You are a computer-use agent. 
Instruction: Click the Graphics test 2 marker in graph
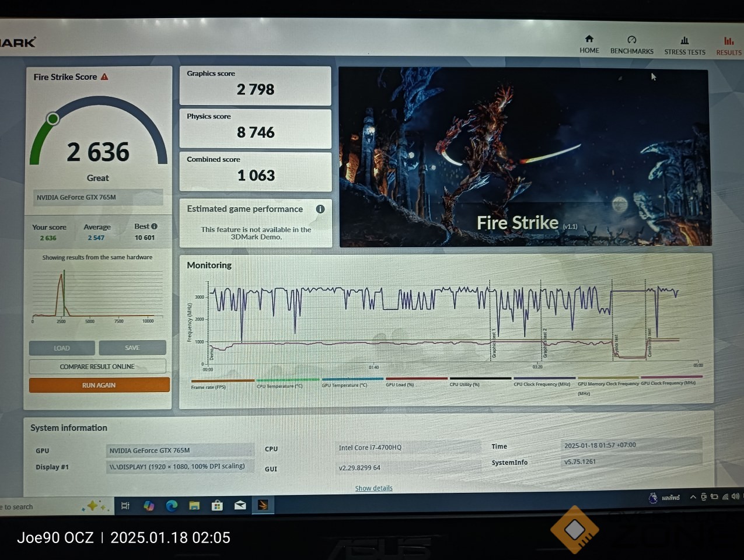(545, 343)
